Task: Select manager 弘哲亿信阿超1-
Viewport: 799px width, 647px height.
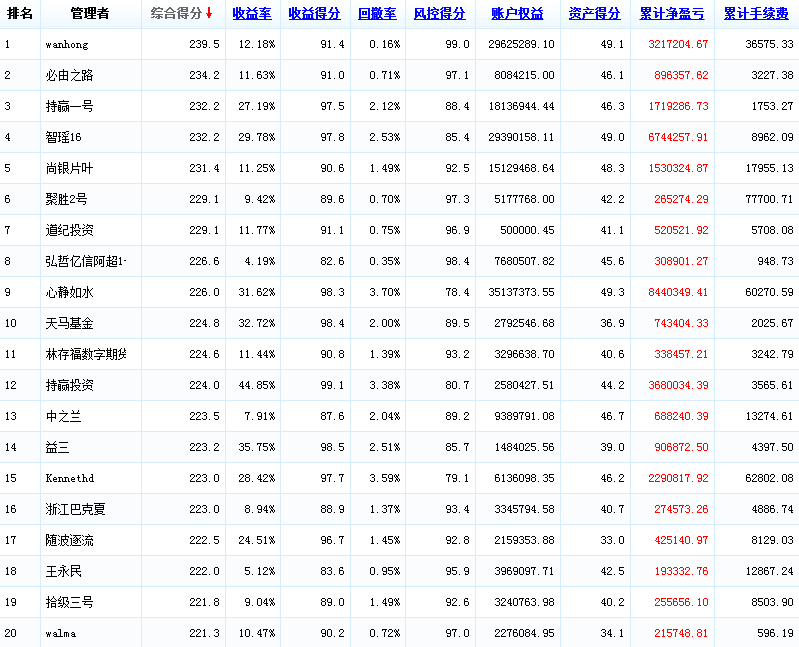Action: [86, 261]
